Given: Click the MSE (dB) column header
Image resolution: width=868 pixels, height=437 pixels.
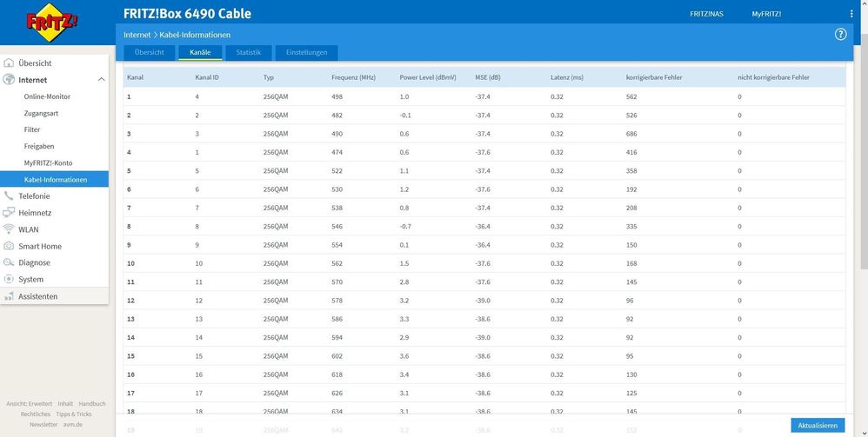Looking at the screenshot, I should [488, 77].
